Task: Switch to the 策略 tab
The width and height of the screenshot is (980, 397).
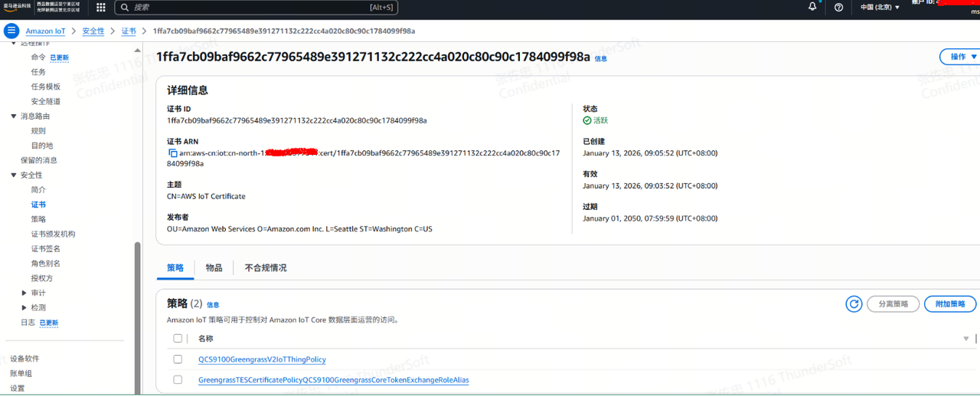Action: (175, 267)
